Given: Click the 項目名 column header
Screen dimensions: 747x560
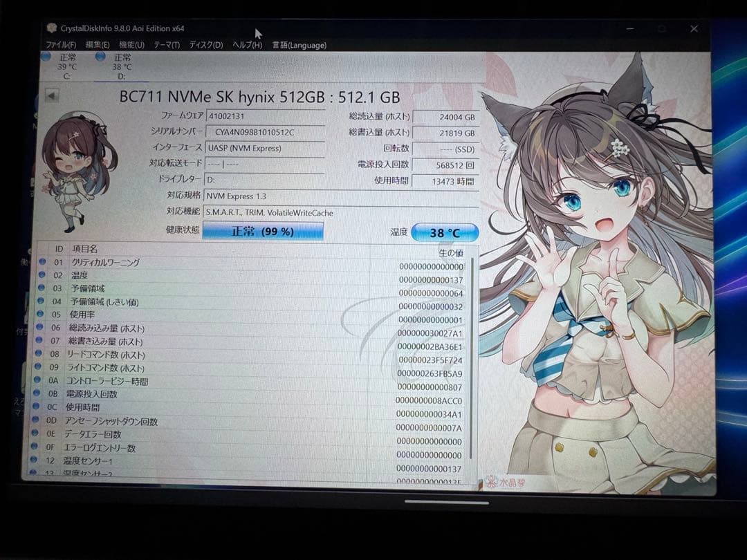Looking at the screenshot, I should coord(85,249).
